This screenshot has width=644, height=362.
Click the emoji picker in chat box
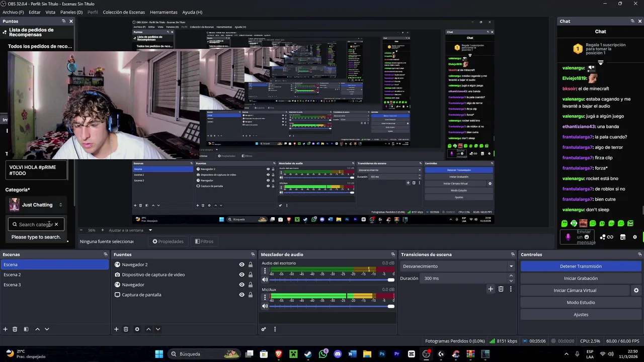(x=587, y=237)
